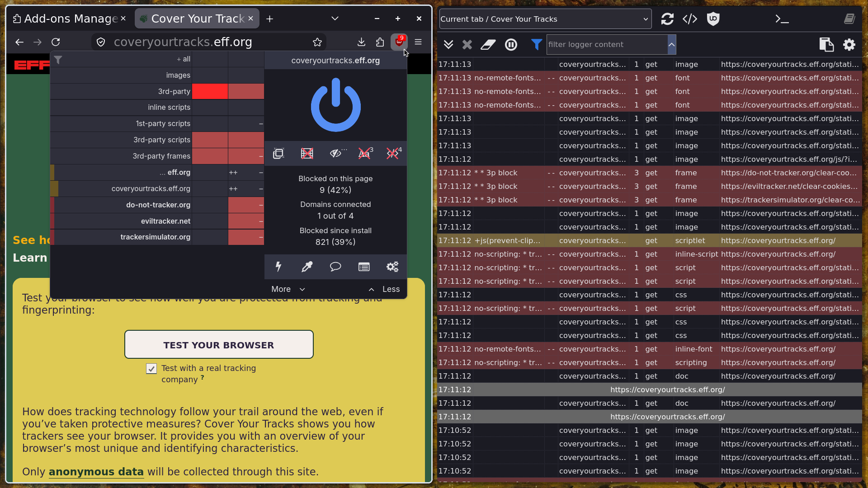Image resolution: width=868 pixels, height=488 pixels.
Task: Focus the 'filter logger content' field
Action: point(607,44)
